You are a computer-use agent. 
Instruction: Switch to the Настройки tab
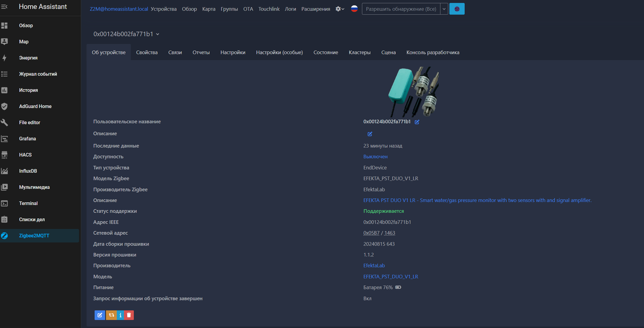pos(233,52)
